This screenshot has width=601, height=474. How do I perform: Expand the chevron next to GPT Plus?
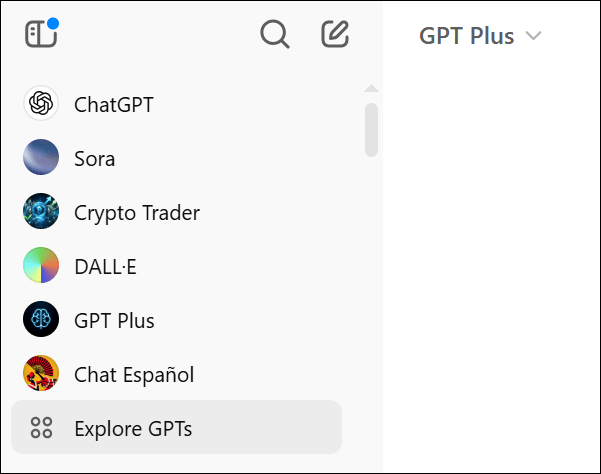click(534, 37)
